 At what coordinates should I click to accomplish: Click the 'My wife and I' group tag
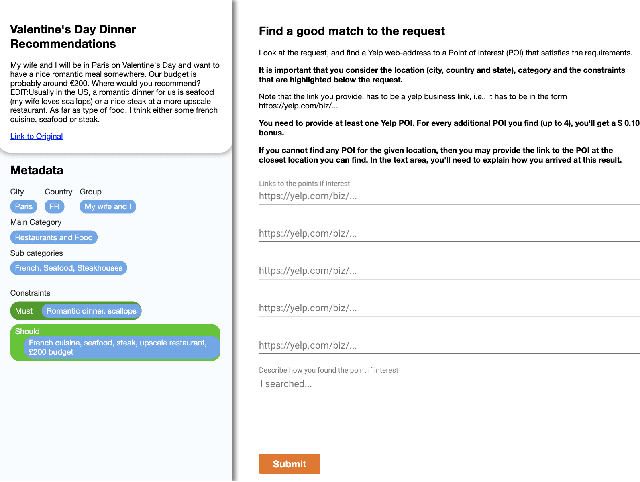pos(108,206)
